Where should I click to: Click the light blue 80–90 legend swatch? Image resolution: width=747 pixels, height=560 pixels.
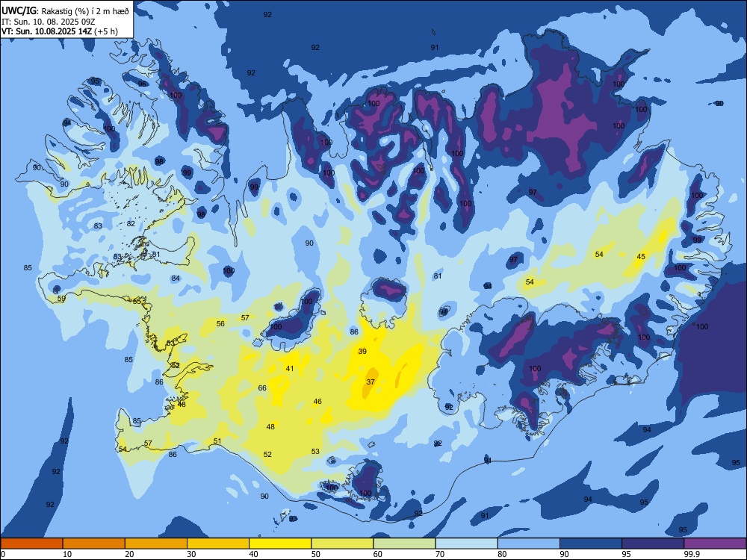click(528, 544)
